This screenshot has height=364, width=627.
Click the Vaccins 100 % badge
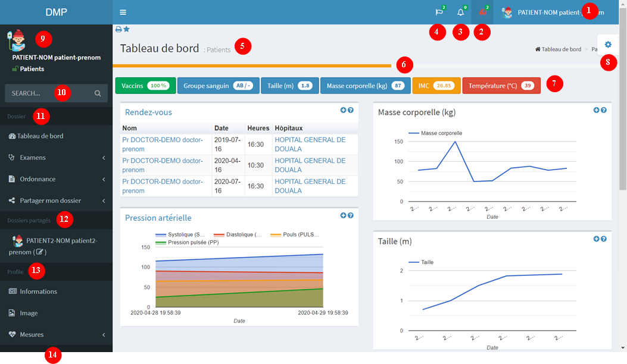coord(145,86)
